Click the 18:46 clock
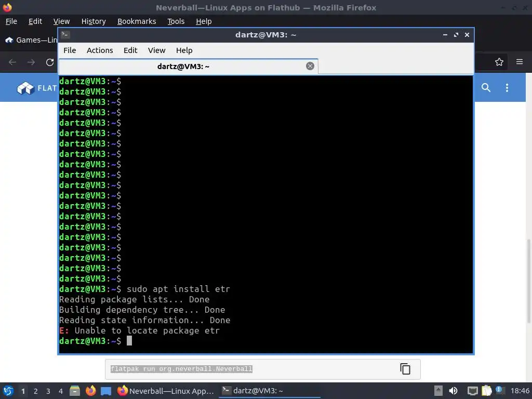The height and width of the screenshot is (399, 532). [520, 391]
